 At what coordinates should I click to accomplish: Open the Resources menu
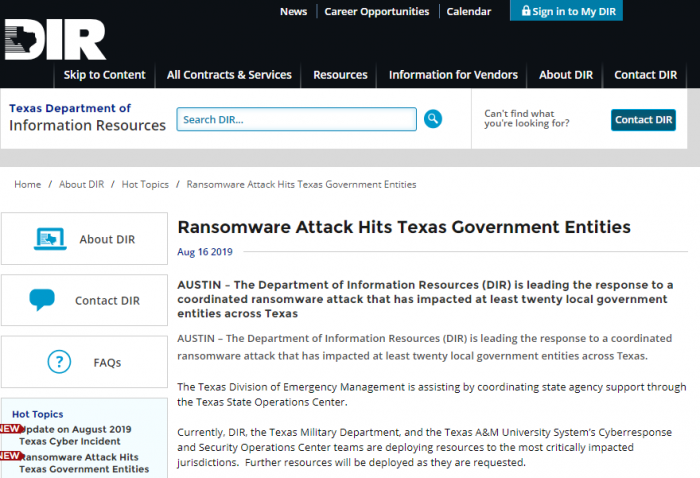[x=340, y=75]
